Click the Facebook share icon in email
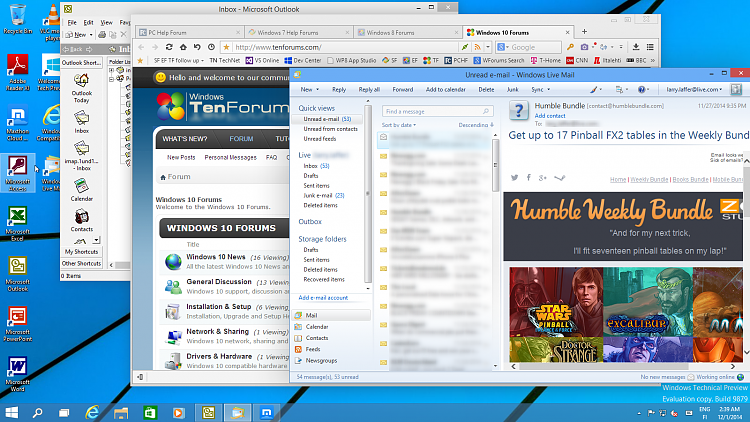This screenshot has height=422, width=750. click(x=529, y=178)
